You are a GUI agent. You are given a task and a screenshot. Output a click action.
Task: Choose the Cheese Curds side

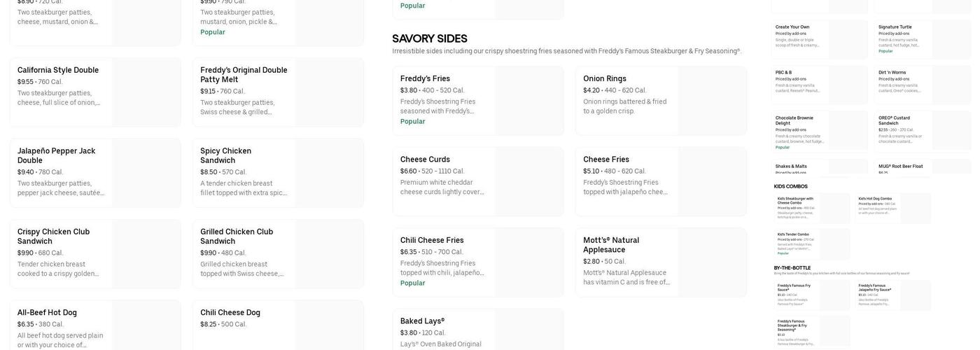point(425,160)
